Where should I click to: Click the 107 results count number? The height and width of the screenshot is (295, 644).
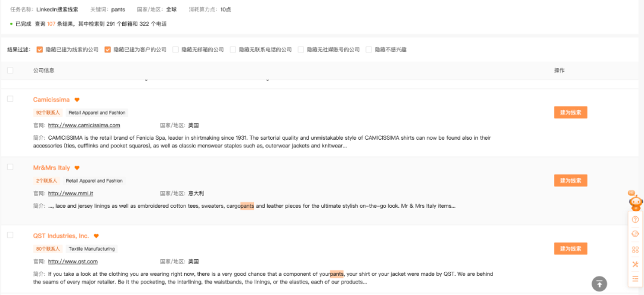51,24
